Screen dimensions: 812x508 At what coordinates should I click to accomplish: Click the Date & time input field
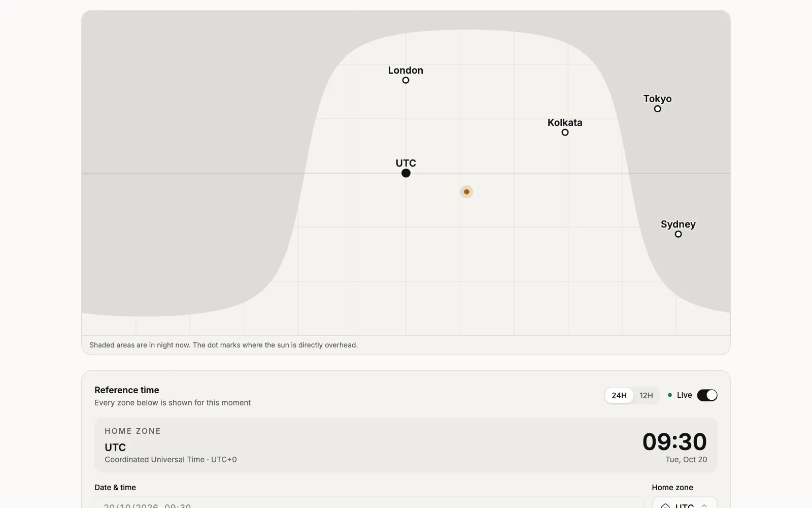pyautogui.click(x=369, y=503)
